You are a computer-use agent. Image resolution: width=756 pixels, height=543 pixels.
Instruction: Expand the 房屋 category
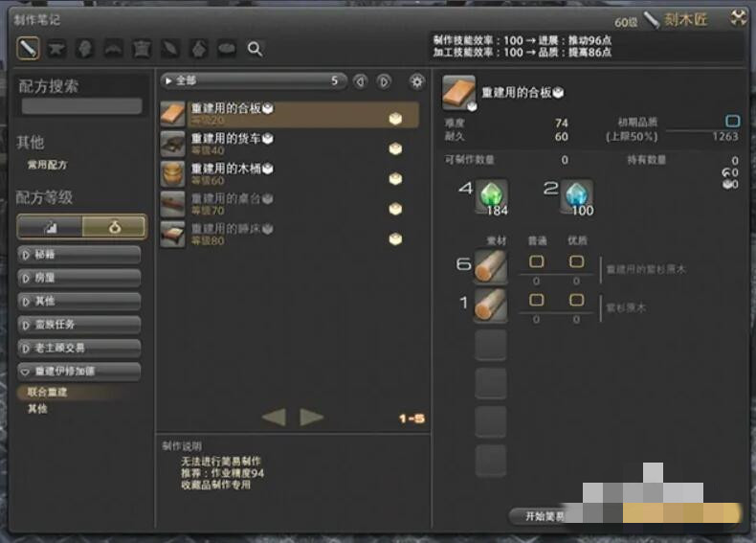(x=79, y=278)
